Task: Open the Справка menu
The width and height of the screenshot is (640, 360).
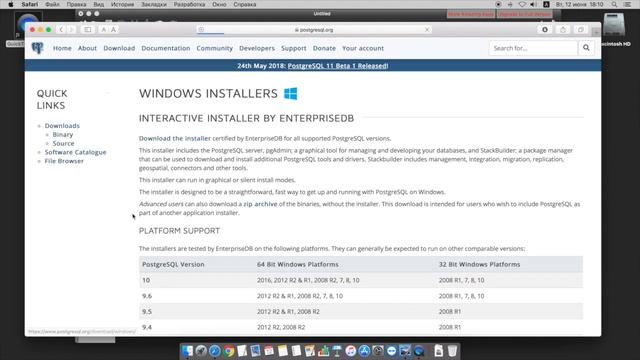Action: coord(245,4)
